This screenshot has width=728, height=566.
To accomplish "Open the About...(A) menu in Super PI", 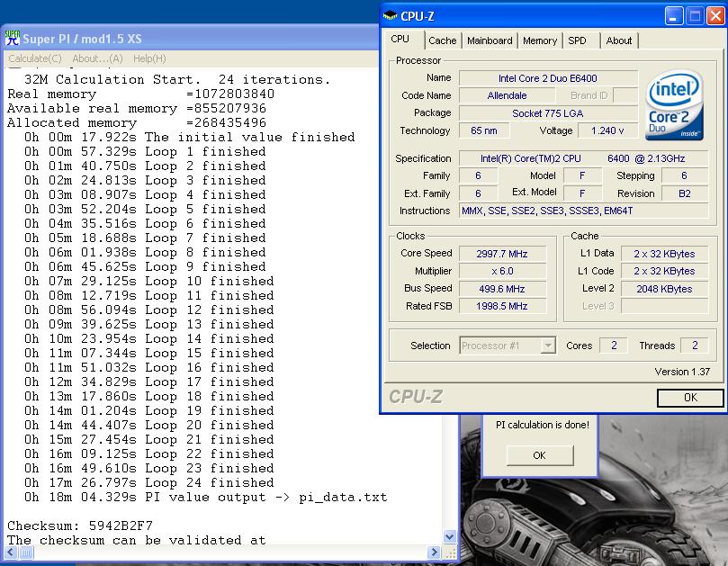I will (x=97, y=58).
